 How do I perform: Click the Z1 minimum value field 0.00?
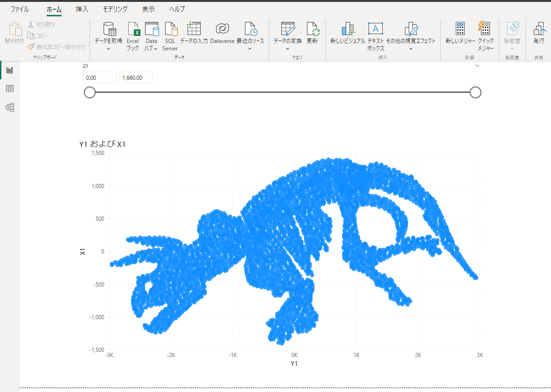[99, 77]
